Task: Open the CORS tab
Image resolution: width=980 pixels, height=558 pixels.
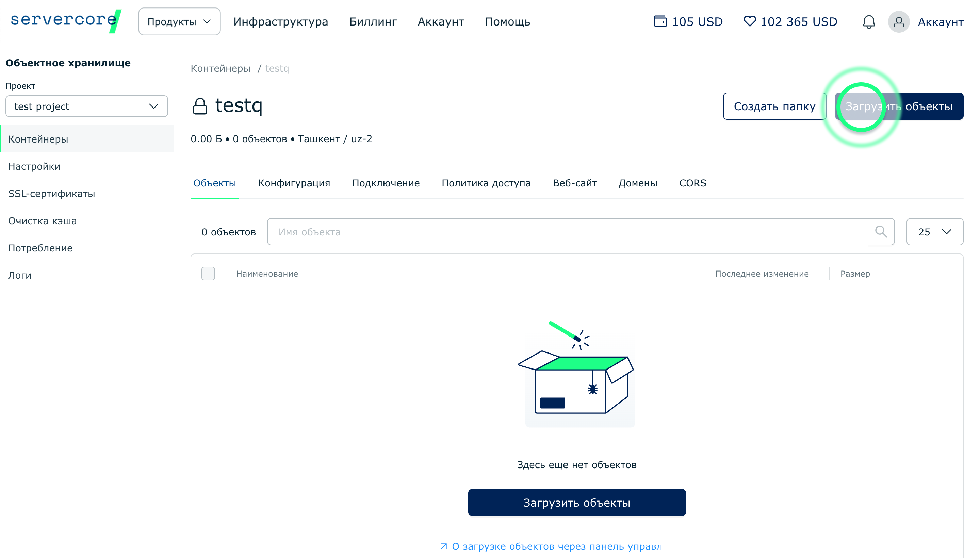Action: pyautogui.click(x=692, y=183)
